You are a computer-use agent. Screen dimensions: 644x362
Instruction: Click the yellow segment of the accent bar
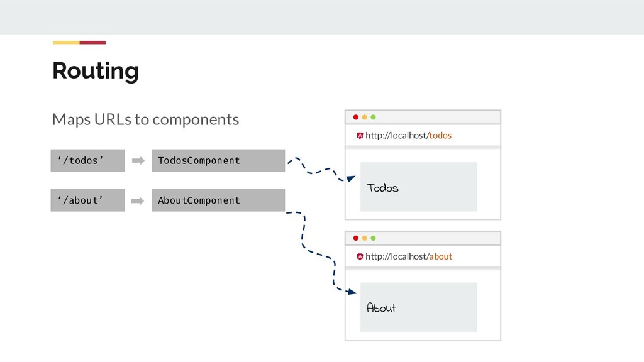click(66, 43)
